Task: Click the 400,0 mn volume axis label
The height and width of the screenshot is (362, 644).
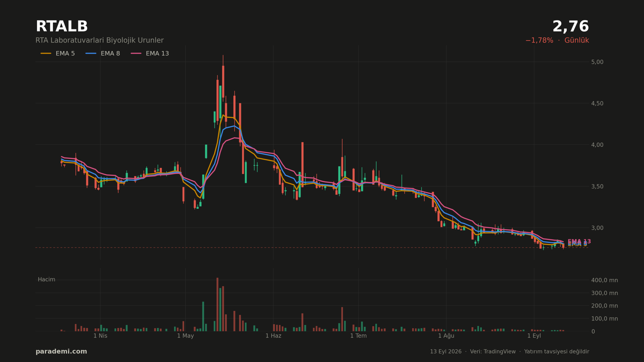Action: [x=605, y=280]
